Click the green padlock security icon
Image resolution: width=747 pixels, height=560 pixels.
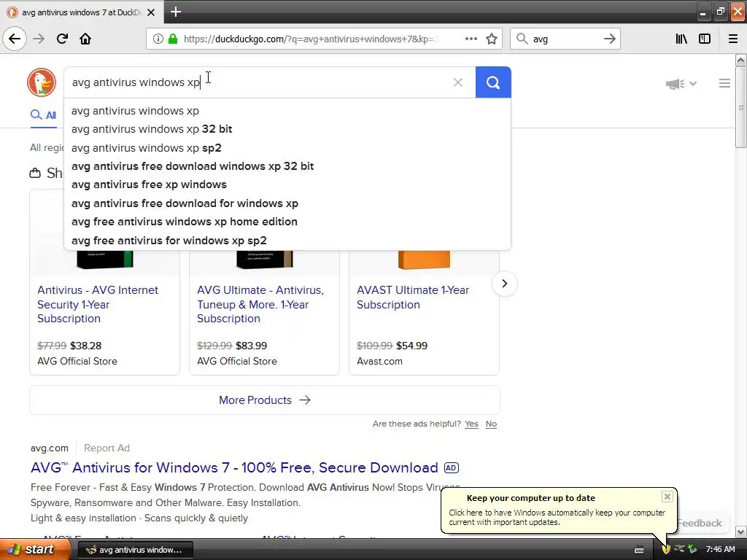coord(173,39)
